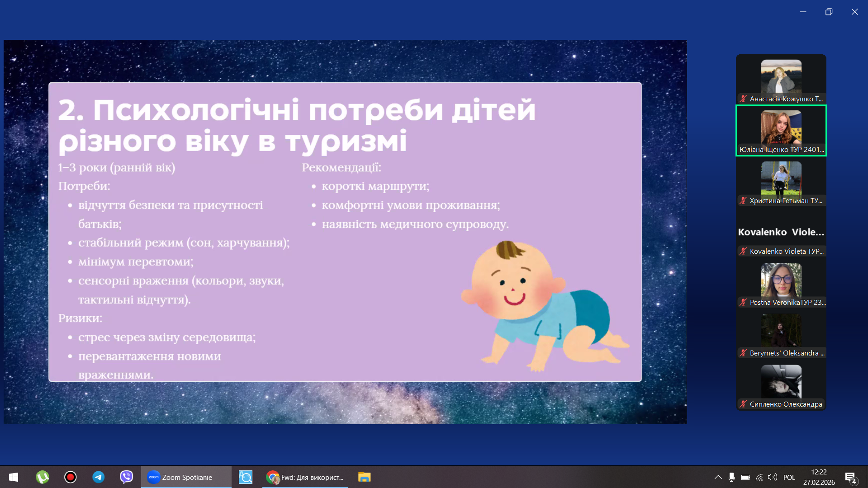Restore down the Zoom window
Viewport: 868px width, 488px height.
pyautogui.click(x=829, y=12)
